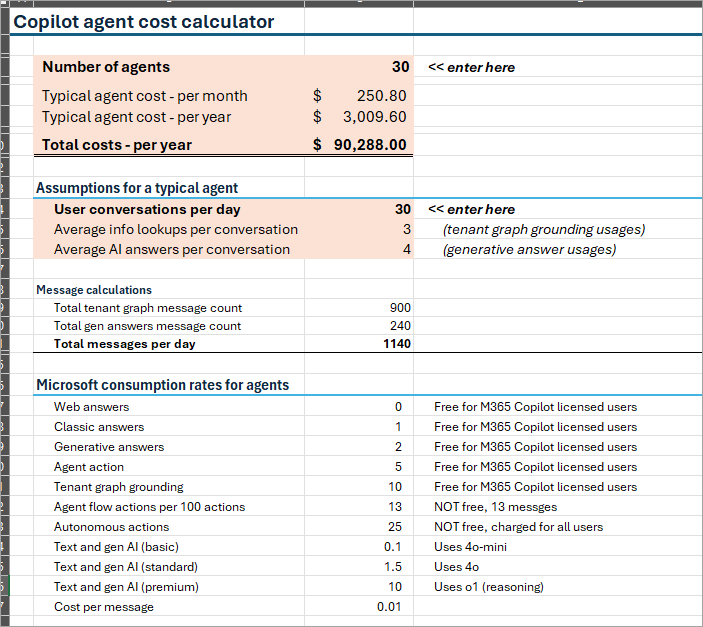Click 'Average AI answers per conversation' label
The width and height of the screenshot is (703, 627).
172,249
